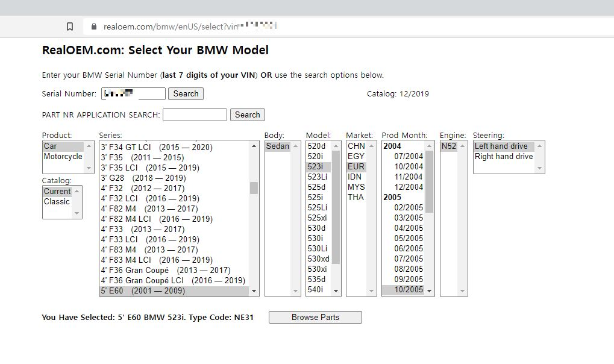Select 4' F36 Gran Coupé LCI series

174,281
